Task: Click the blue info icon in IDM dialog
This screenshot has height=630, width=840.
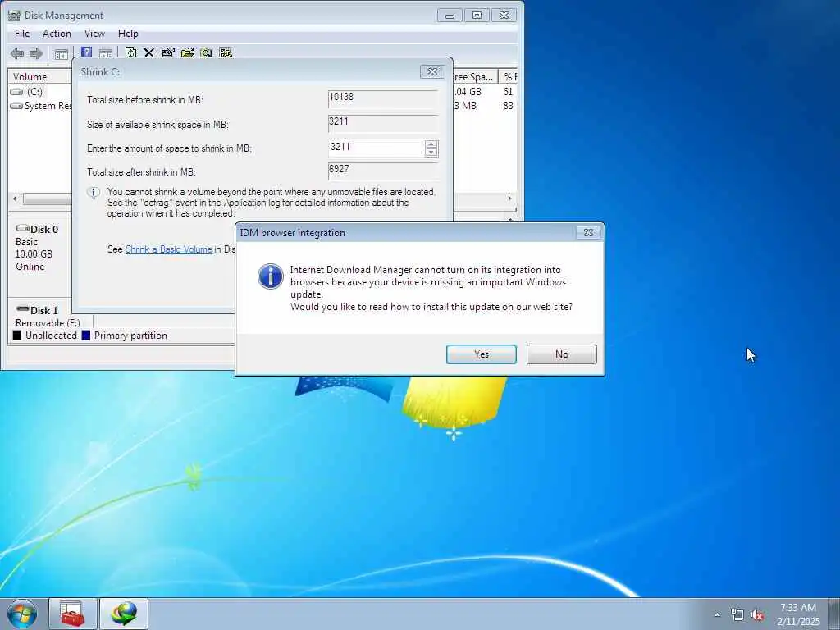Action: pyautogui.click(x=271, y=276)
